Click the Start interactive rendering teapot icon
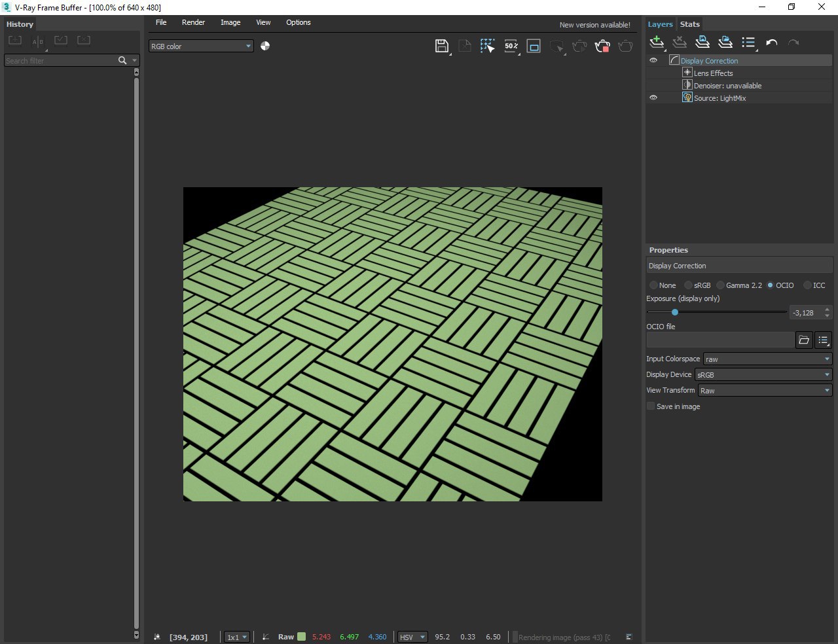 [x=579, y=46]
